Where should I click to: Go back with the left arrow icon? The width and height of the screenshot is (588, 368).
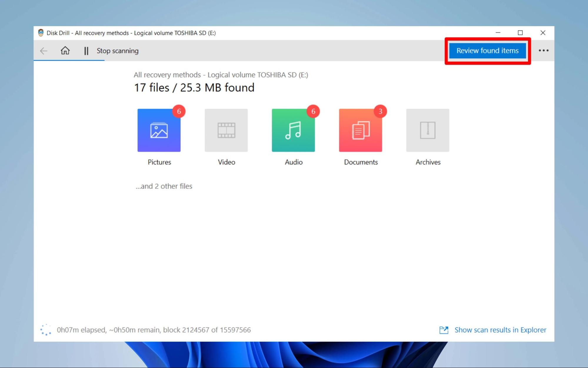44,51
